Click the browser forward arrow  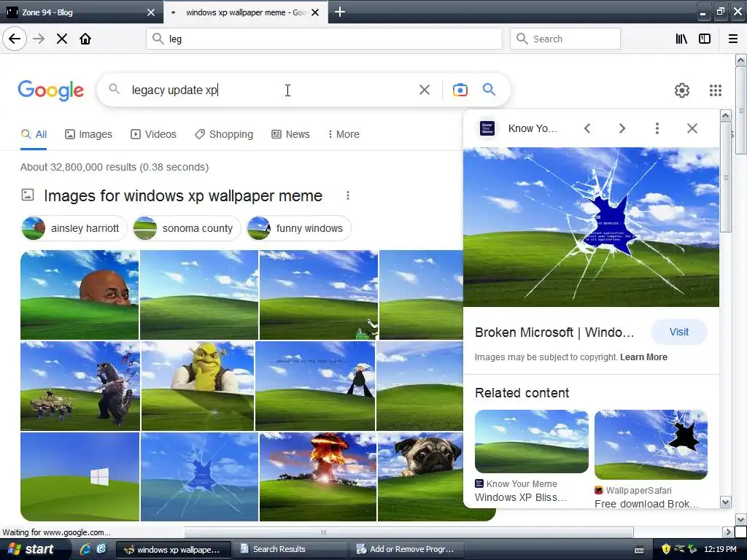click(39, 39)
